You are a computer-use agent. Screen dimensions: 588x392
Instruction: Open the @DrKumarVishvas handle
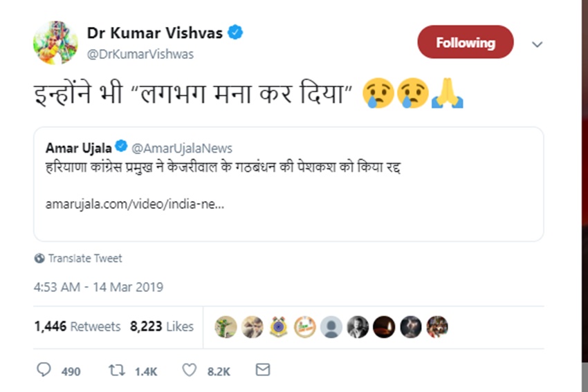tap(140, 53)
